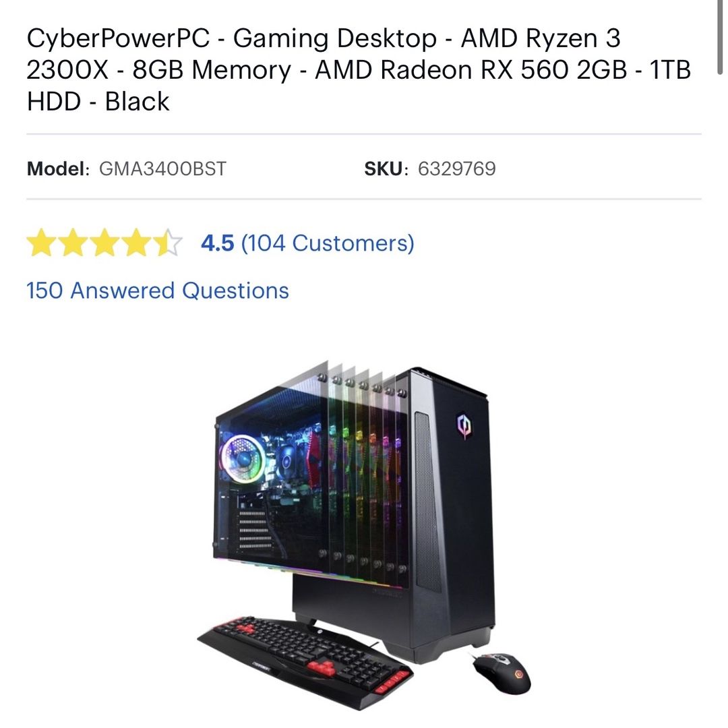Click the Model label
The width and height of the screenshot is (728, 728).
[x=58, y=169]
